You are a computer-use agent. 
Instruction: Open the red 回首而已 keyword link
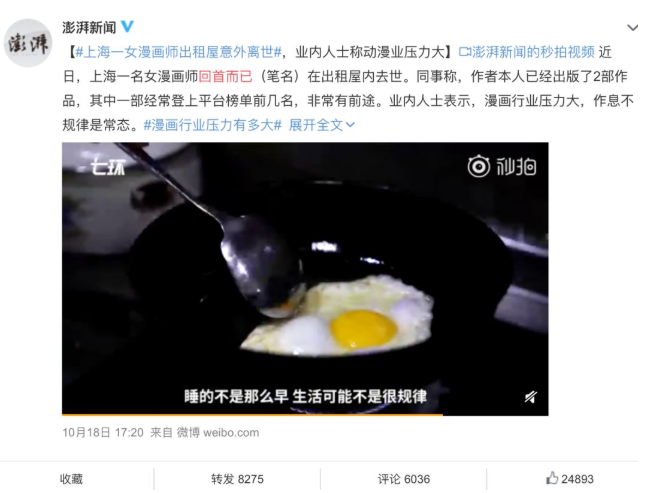pos(225,76)
